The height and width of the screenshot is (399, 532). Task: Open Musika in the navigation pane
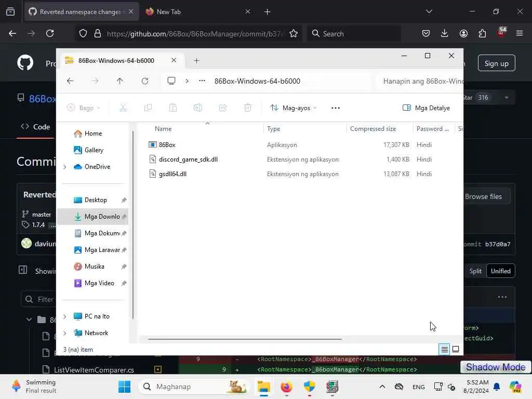coord(94,267)
